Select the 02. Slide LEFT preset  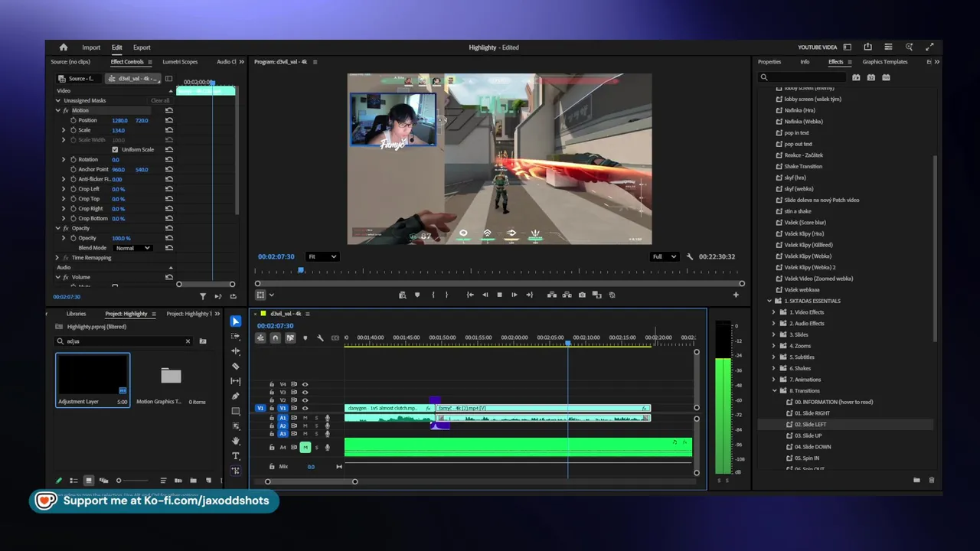pos(810,425)
